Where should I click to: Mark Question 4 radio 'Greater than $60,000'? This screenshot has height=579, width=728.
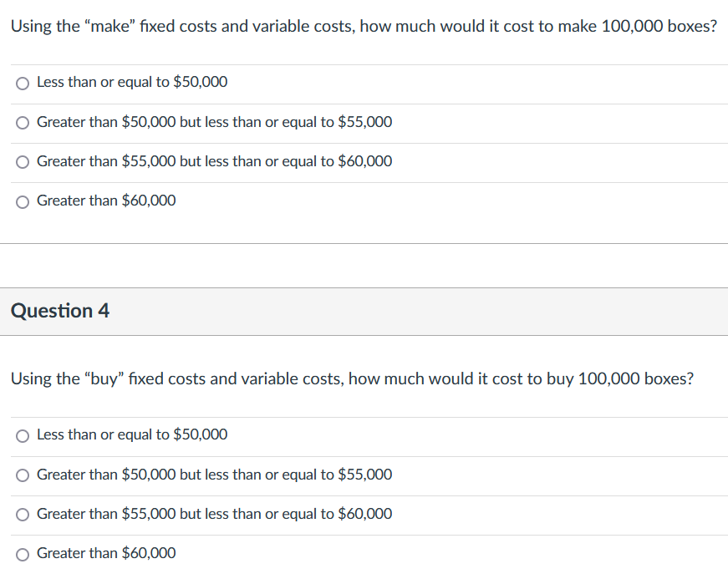(x=23, y=555)
